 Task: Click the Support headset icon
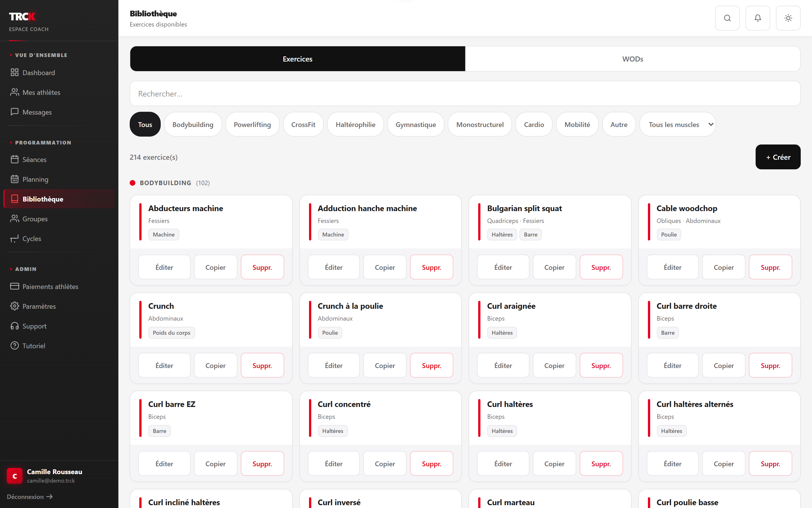point(14,326)
